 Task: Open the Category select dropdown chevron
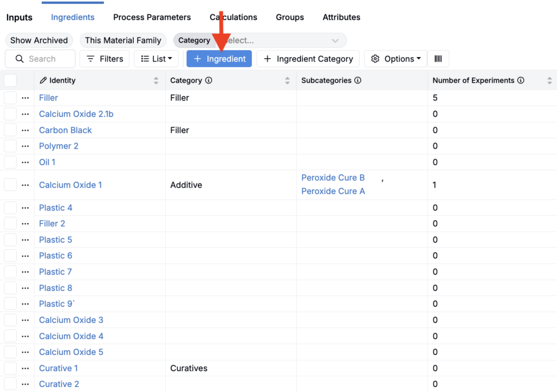pyautogui.click(x=335, y=40)
